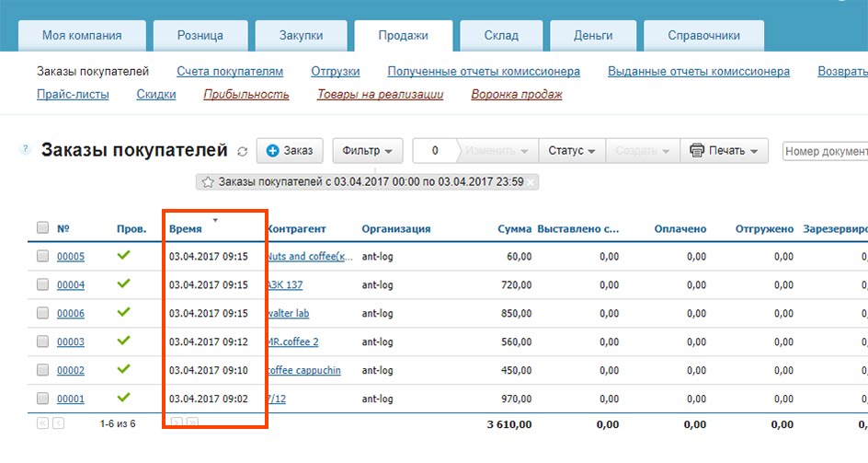Sort by the № column header

pos(63,229)
